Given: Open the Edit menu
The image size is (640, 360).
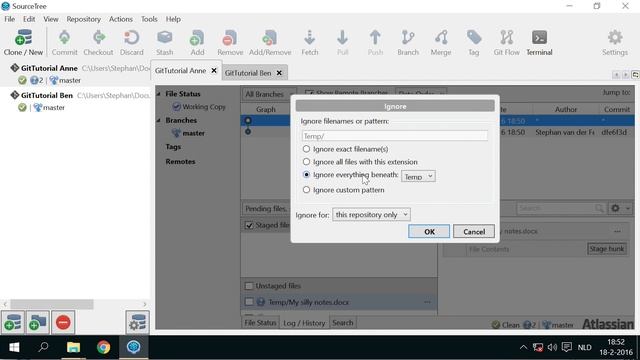Looking at the screenshot, I should [x=29, y=19].
